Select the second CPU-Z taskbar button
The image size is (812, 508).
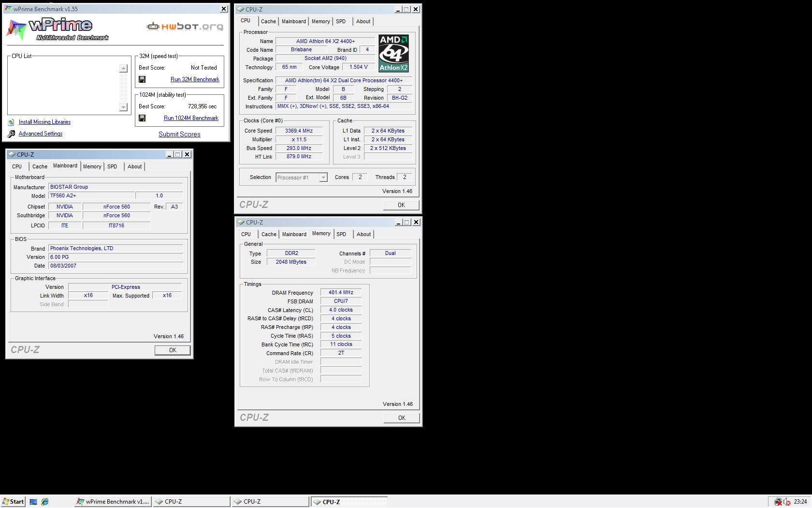271,502
